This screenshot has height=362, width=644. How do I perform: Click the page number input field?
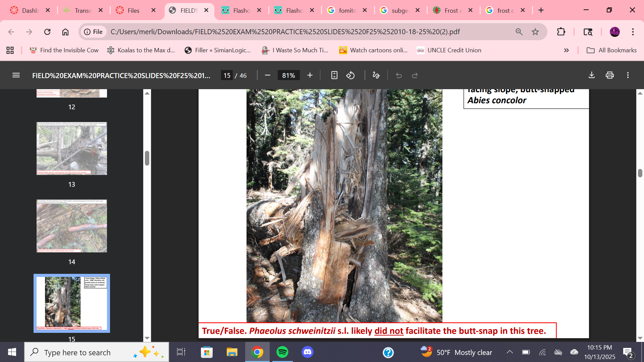(x=227, y=75)
